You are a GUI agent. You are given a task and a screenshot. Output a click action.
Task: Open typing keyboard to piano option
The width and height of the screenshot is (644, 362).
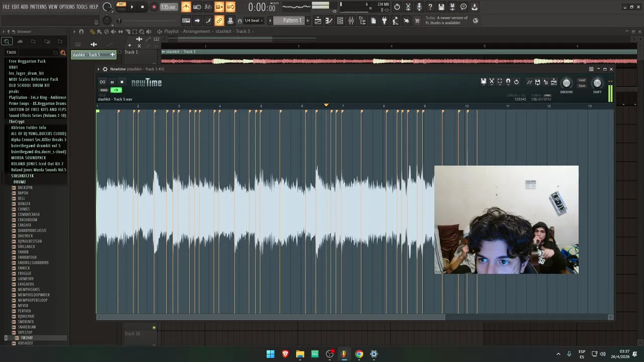186,21
